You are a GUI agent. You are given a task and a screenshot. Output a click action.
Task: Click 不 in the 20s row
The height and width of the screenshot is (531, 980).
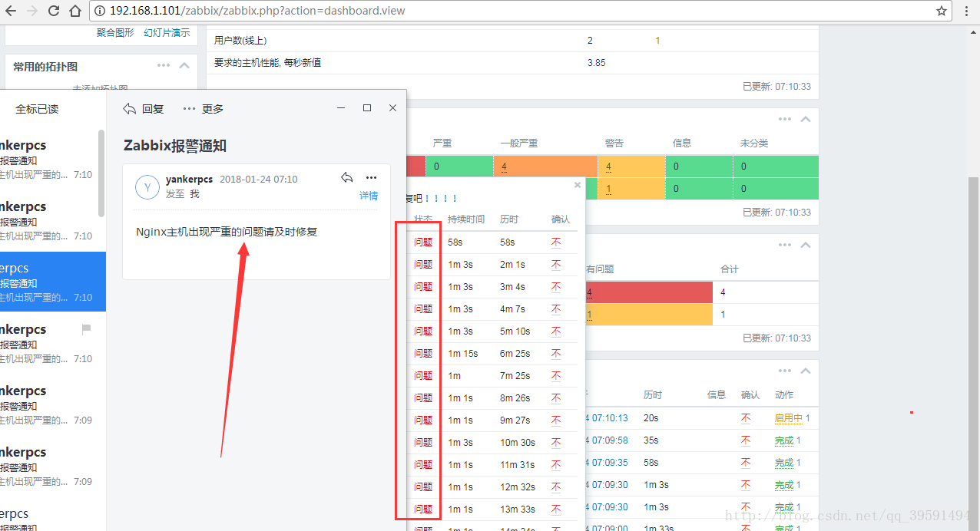[x=746, y=418]
